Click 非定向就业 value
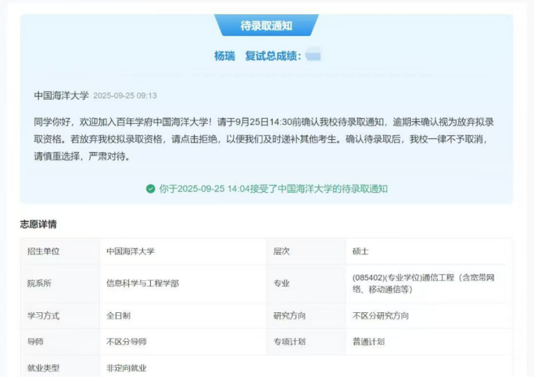The width and height of the screenshot is (534, 392). (x=127, y=368)
